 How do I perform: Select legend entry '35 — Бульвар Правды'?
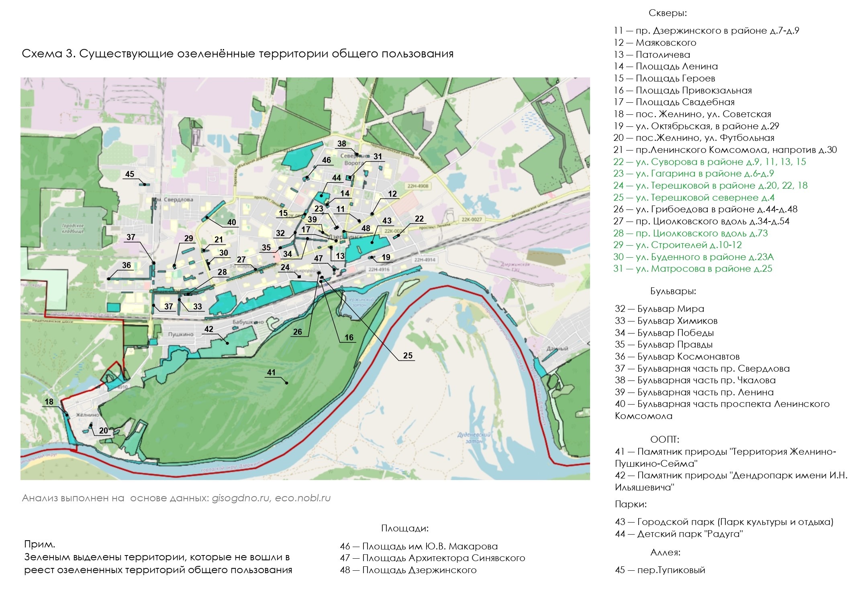(664, 345)
